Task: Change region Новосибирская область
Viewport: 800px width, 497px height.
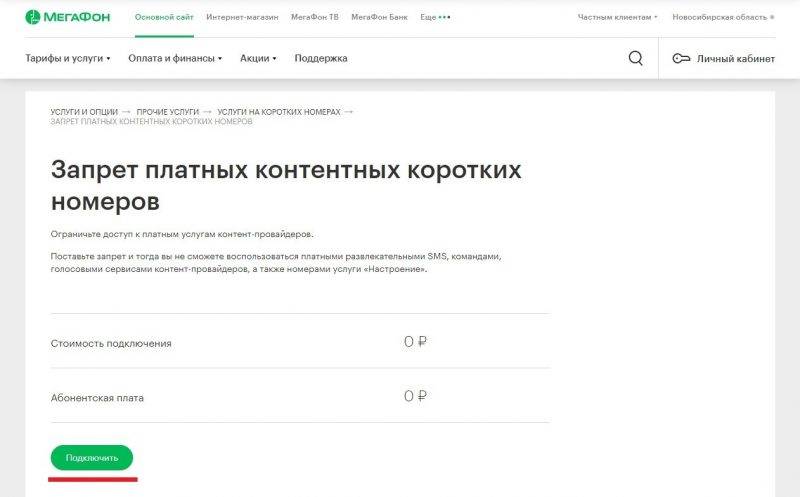Action: 723,17
